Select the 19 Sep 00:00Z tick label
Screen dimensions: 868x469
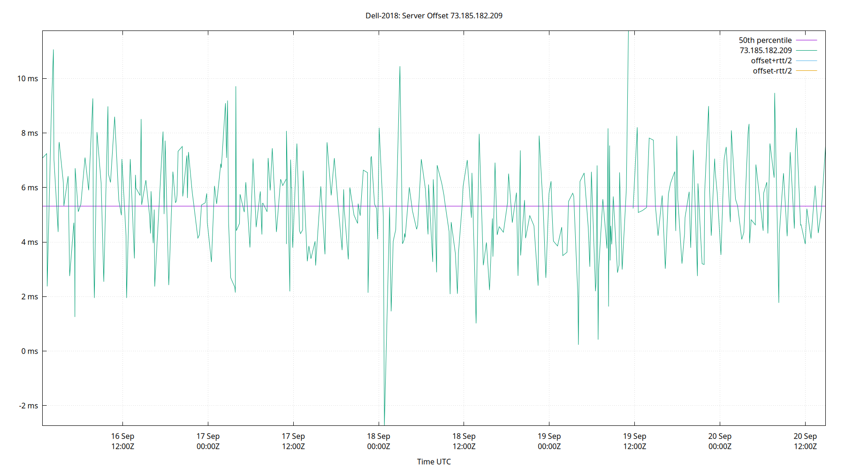coord(549,441)
